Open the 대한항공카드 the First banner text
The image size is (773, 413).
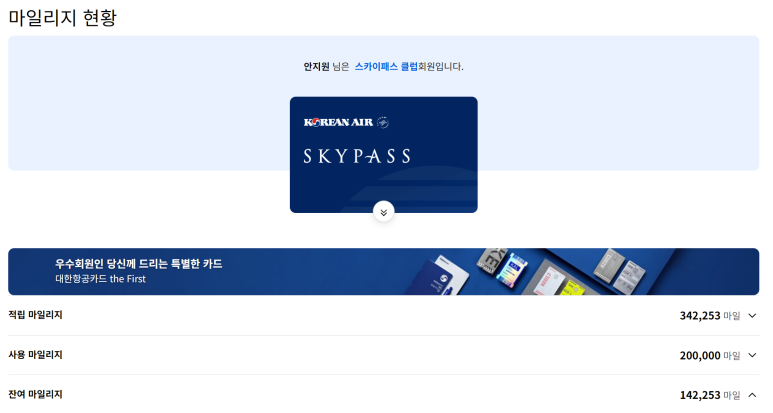click(101, 279)
